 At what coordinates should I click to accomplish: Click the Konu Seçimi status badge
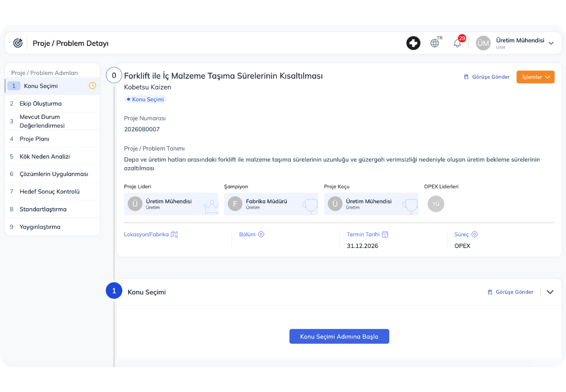145,99
